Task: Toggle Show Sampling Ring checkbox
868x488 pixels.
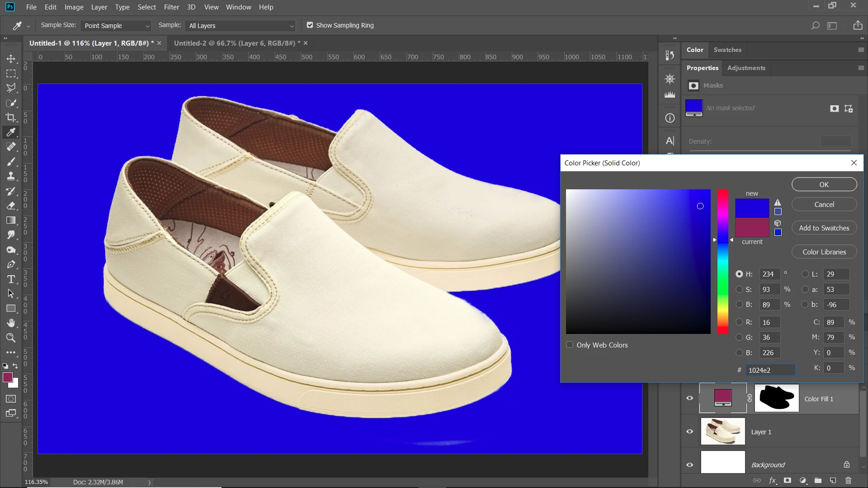Action: (x=310, y=25)
